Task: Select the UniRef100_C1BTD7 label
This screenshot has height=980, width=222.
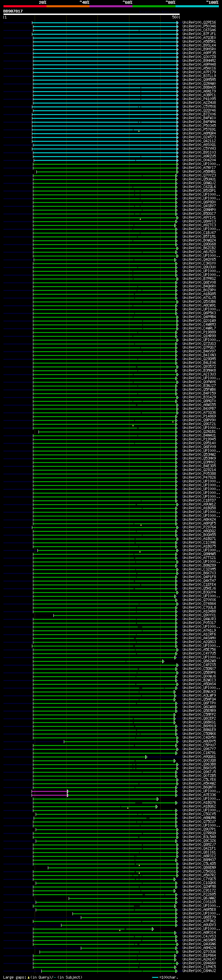Action: tap(199, 500)
